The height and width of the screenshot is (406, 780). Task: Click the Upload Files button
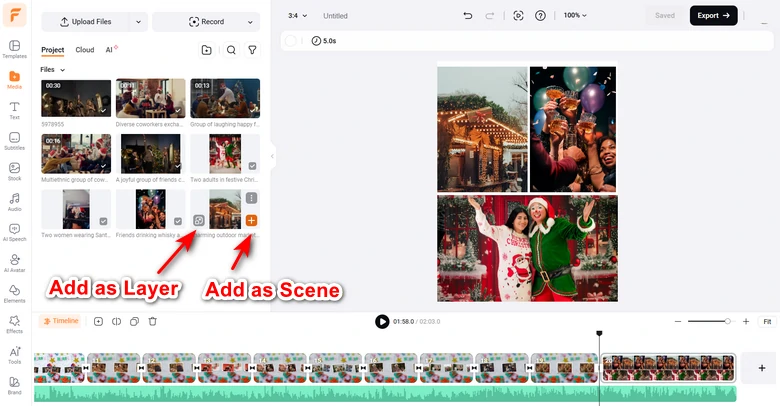[x=86, y=22]
